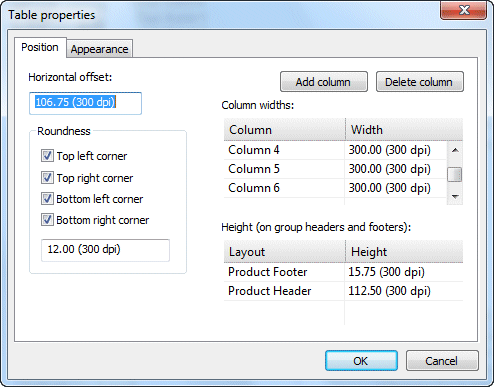The width and height of the screenshot is (494, 387).
Task: Click scroll up arrow in column widths list
Action: (455, 150)
